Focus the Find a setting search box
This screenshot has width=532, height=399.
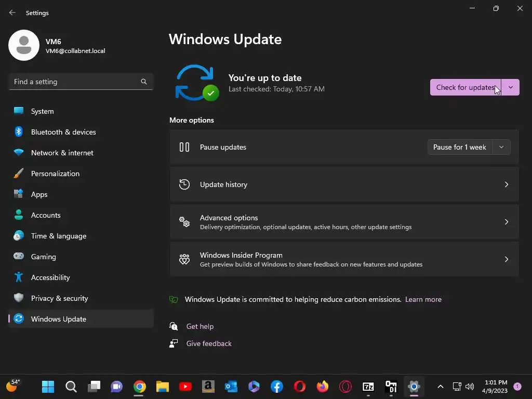pos(81,82)
